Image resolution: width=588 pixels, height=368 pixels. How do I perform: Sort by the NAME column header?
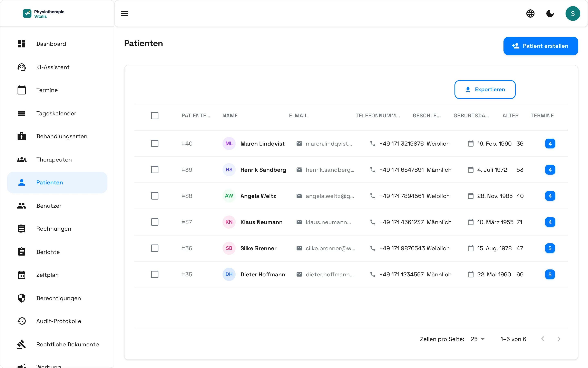coord(230,116)
